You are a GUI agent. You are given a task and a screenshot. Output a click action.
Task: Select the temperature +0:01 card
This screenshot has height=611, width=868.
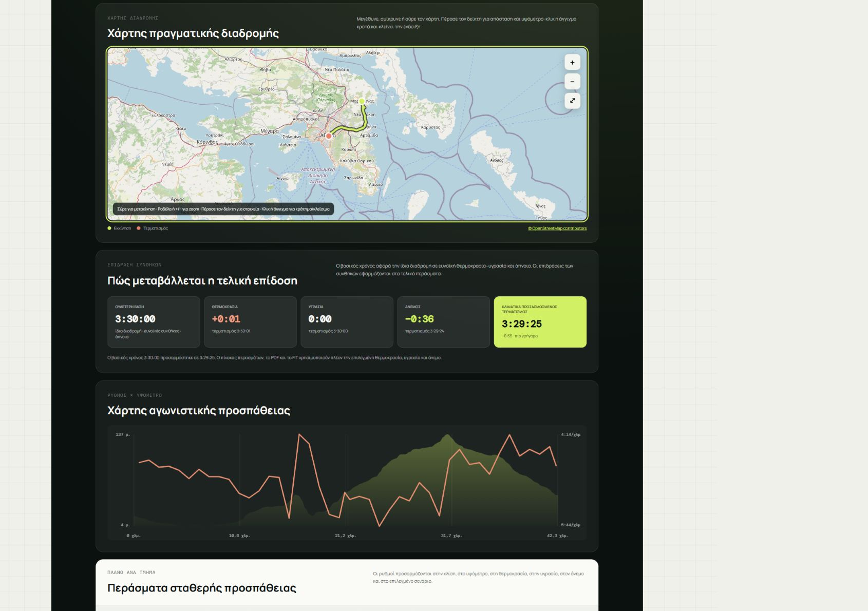[x=250, y=322]
